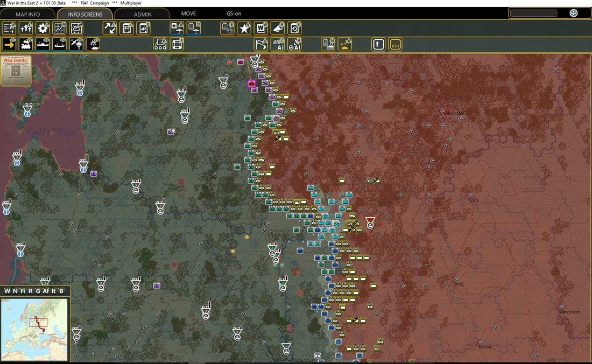Select the tank explosion attack mode
Viewport: 592px width, 364px height.
93,45
